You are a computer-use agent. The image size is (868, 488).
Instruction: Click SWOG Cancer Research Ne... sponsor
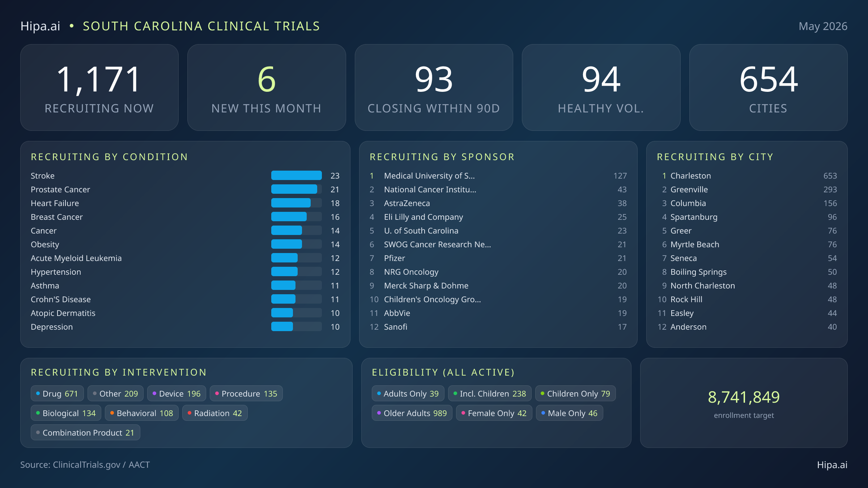pyautogui.click(x=498, y=244)
